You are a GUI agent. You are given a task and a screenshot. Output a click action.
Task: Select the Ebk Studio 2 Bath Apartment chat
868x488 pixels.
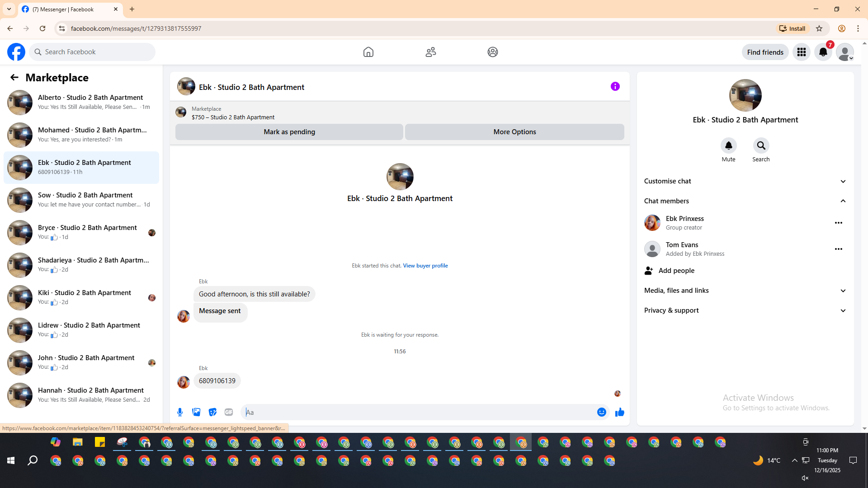(x=81, y=167)
